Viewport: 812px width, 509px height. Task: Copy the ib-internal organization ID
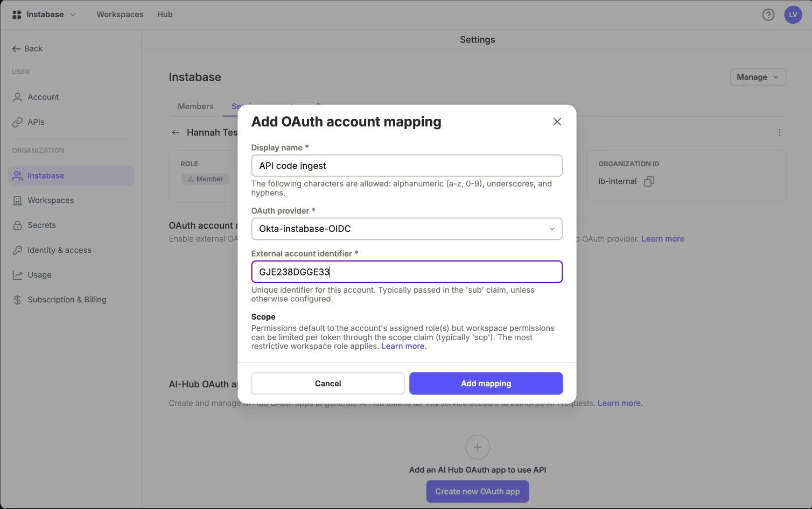pos(649,181)
